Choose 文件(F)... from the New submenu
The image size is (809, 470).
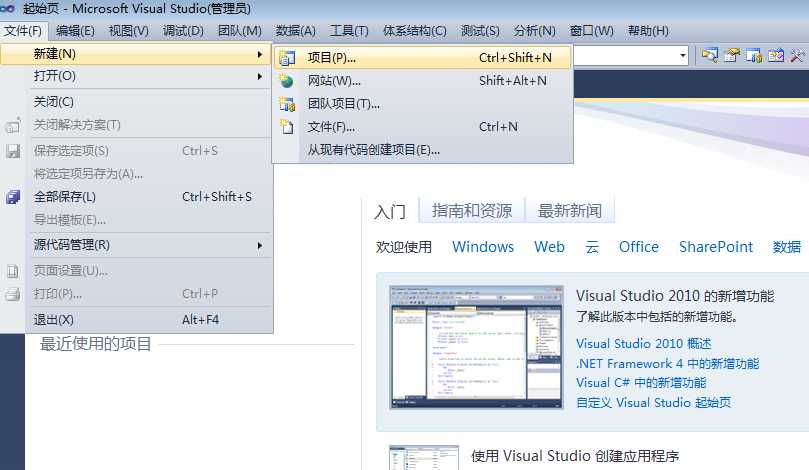coord(423,127)
